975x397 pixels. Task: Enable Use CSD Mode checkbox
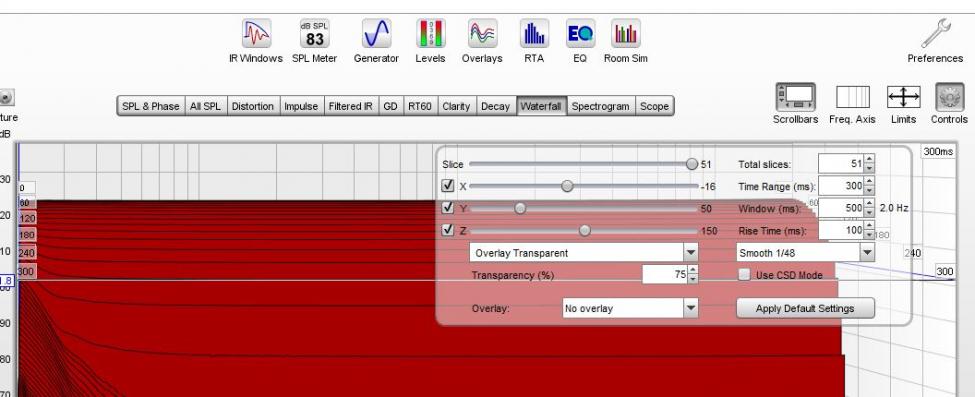(744, 274)
